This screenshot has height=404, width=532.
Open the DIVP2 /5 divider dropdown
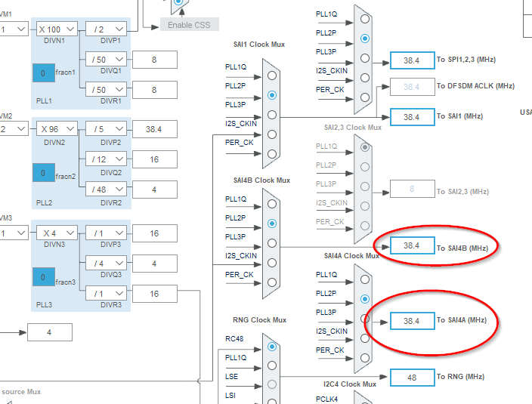point(106,129)
